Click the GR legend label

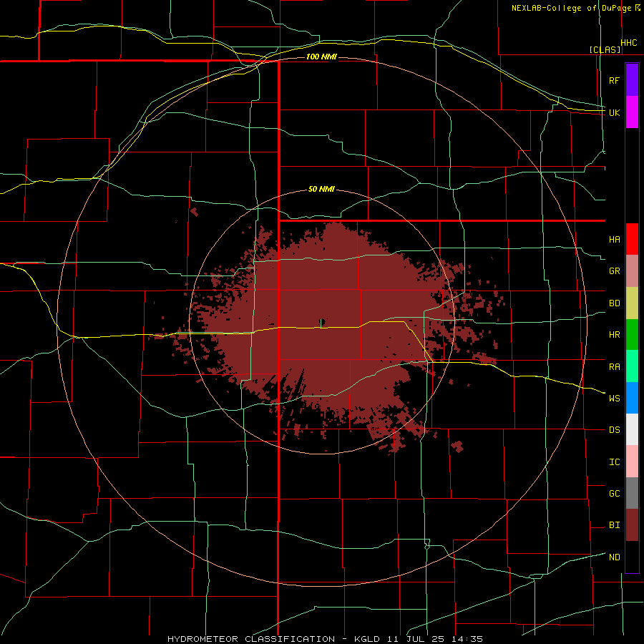pos(614,271)
